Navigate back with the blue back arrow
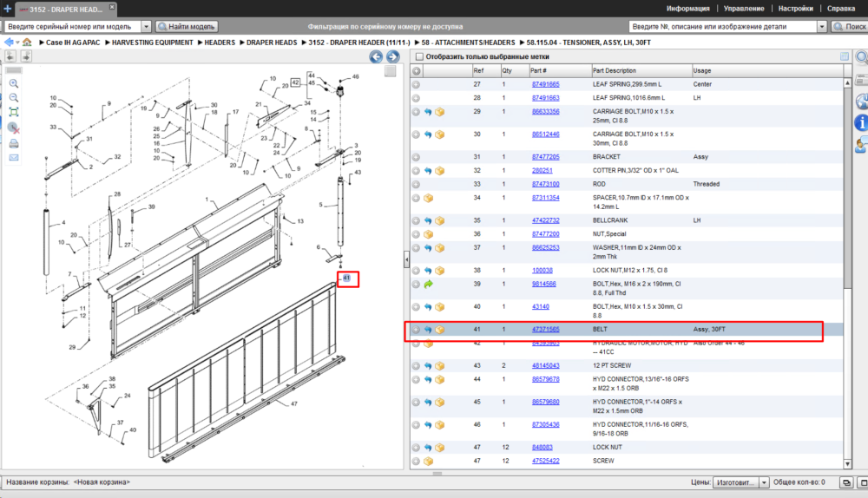Screen dimensions: 868x498 9,42
